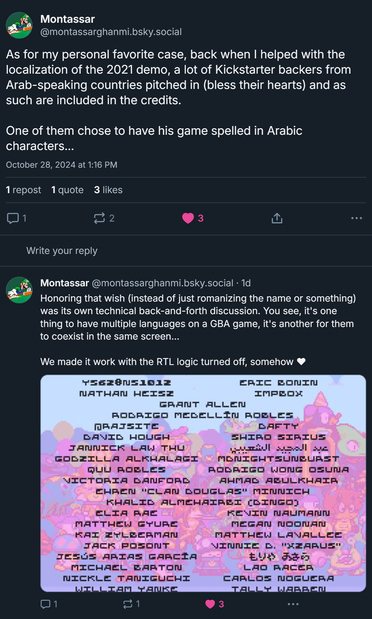Open Montassar's avatar on the reply post
372x619 pixels.
coord(19,290)
